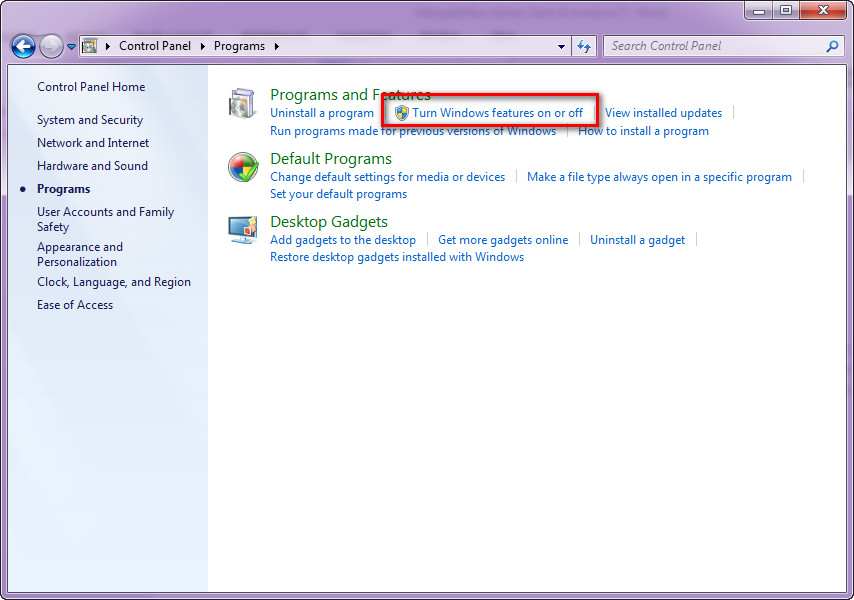This screenshot has width=854, height=600.
Task: Click Get more gadgets online
Action: click(503, 240)
